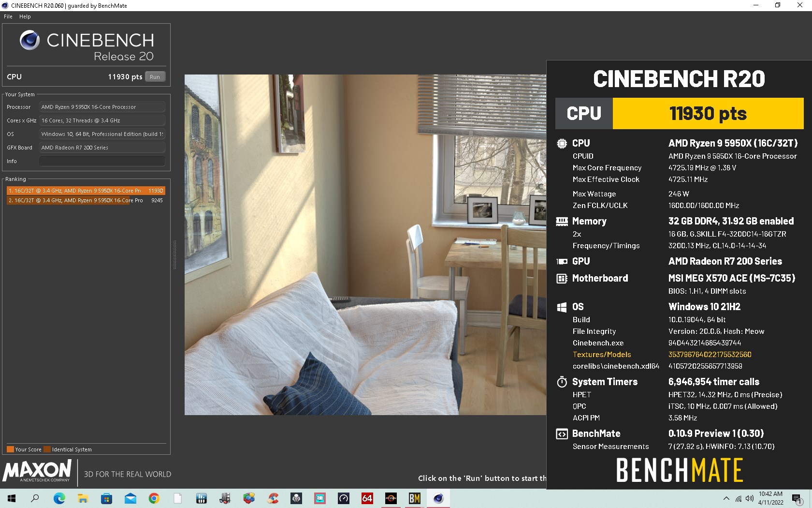The width and height of the screenshot is (812, 508).
Task: Click the yellow Textures/Models hash value
Action: pyautogui.click(x=710, y=355)
